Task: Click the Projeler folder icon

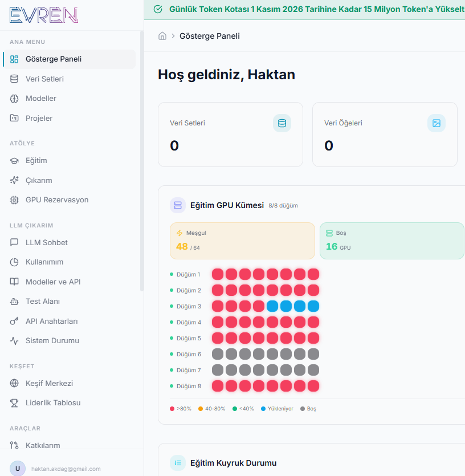Action: click(x=14, y=118)
